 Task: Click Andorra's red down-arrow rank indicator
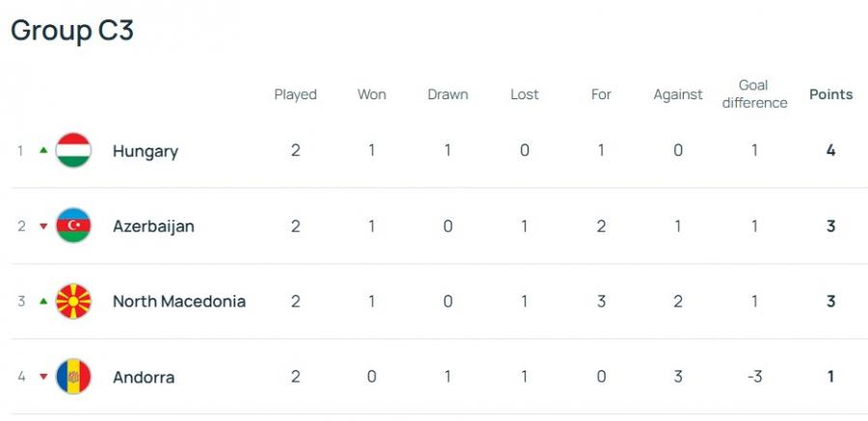[42, 377]
